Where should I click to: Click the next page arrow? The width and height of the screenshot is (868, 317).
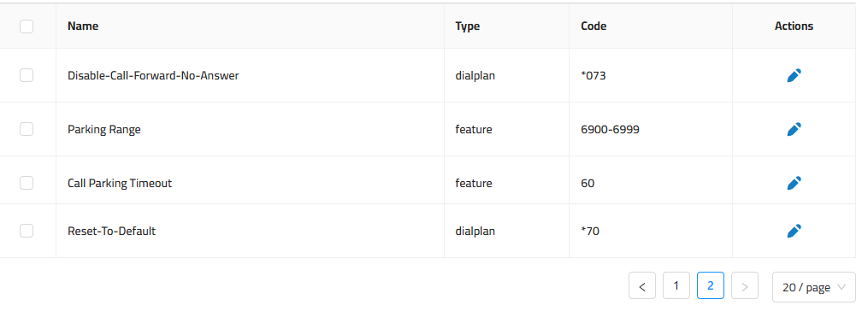(745, 286)
